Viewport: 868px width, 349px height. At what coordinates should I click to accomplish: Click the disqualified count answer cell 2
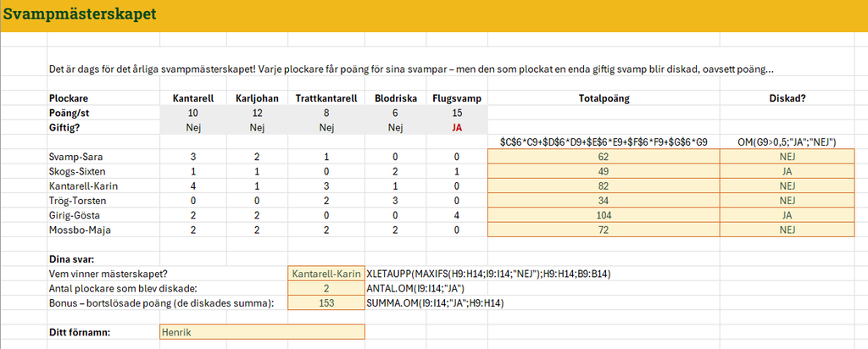pos(326,288)
